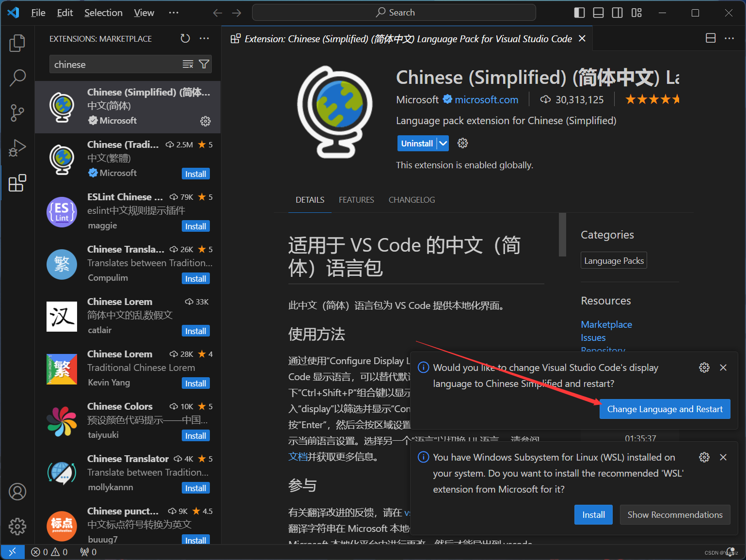Switch to the Features tab
746x560 pixels.
pos(356,200)
